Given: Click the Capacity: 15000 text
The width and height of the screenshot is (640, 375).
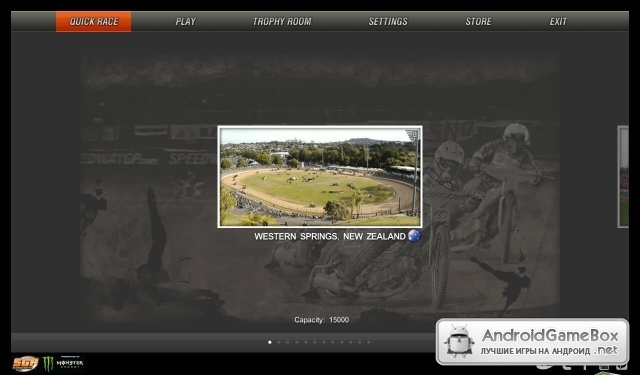Looking at the screenshot, I should pos(322,320).
